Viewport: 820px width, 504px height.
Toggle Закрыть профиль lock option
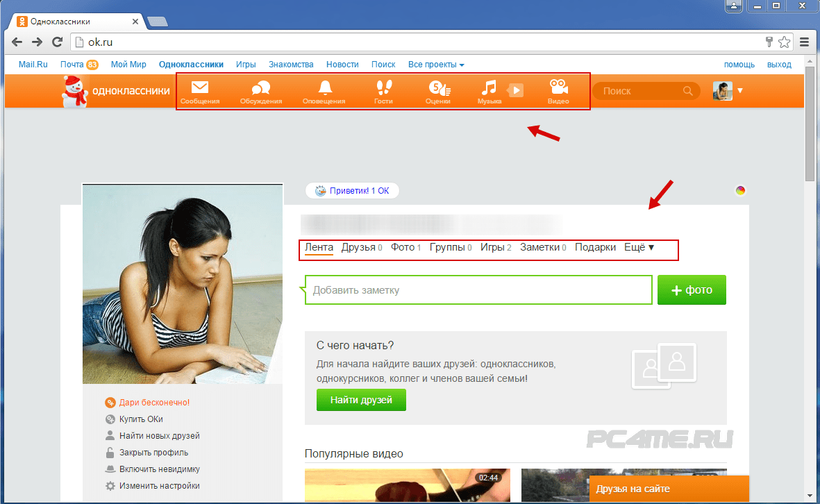click(153, 453)
